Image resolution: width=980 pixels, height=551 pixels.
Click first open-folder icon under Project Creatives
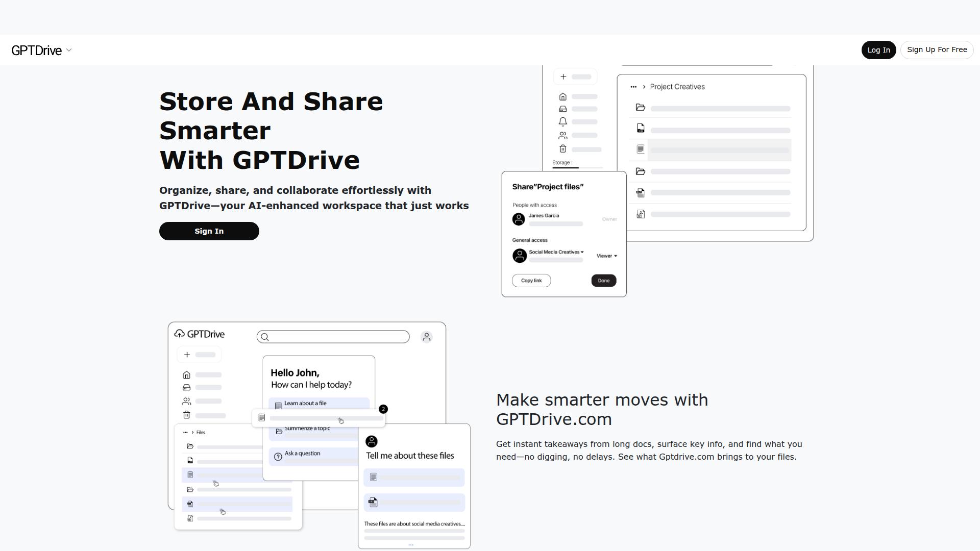pyautogui.click(x=641, y=108)
